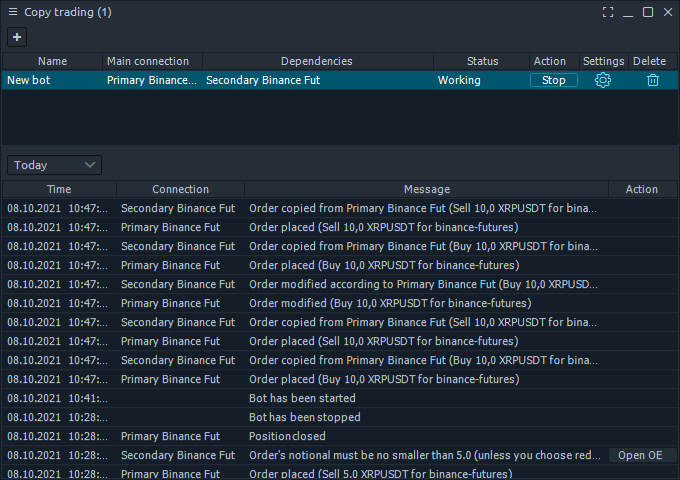680x480 pixels.
Task: Delete New bot with trash icon
Action: coord(653,80)
